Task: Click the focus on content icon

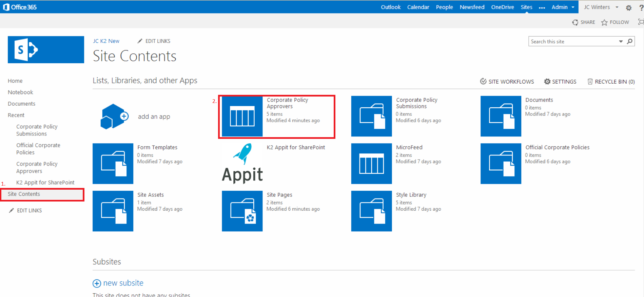Action: pos(641,22)
